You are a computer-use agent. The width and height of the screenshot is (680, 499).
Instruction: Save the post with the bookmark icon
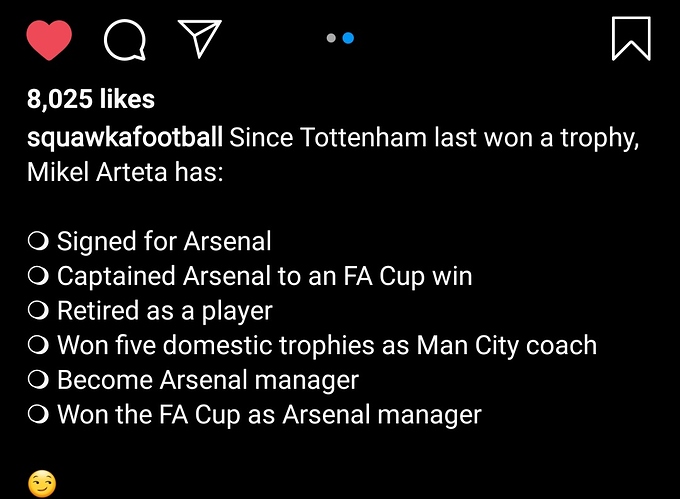point(631,39)
